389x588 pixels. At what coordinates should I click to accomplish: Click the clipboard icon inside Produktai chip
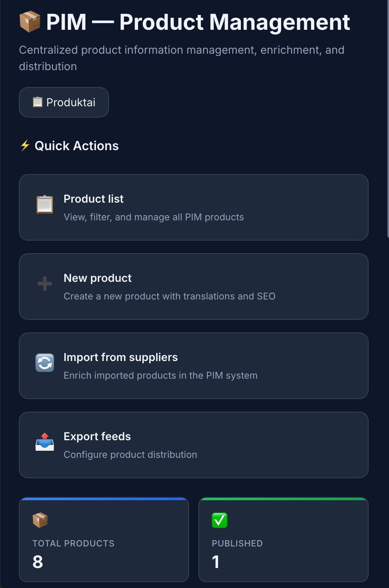click(x=37, y=102)
